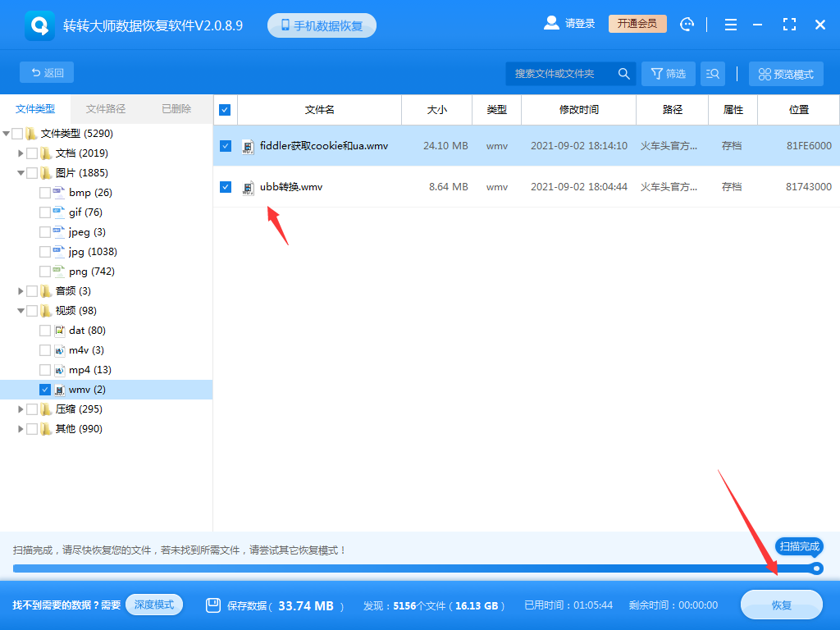Screen dimensions: 840x630
Task: Uncheck the ubb转换.wmv file checkbox
Action: click(x=224, y=186)
